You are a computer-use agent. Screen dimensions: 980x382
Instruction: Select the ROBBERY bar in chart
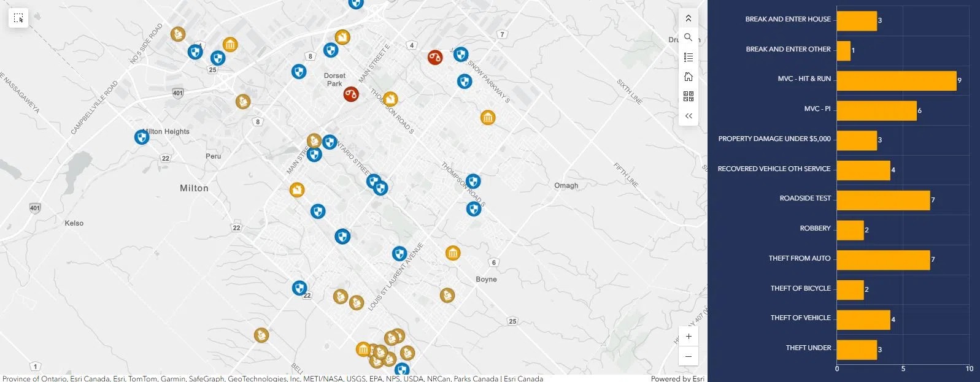point(850,231)
